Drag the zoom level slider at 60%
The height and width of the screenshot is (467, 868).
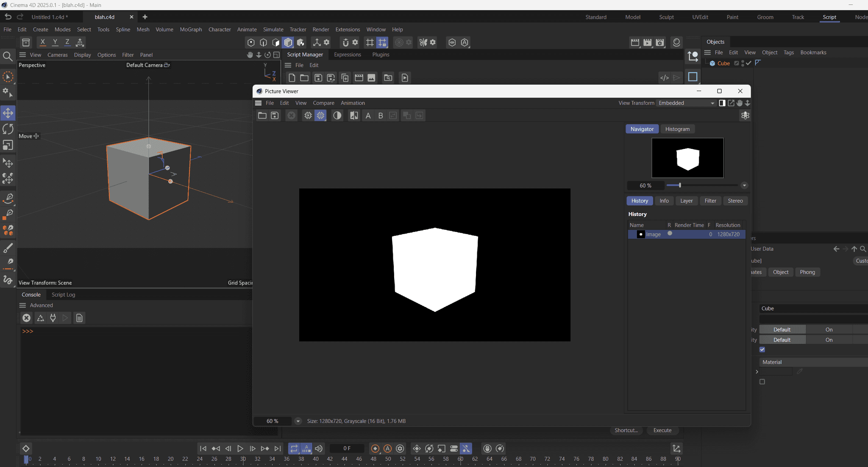coord(679,185)
